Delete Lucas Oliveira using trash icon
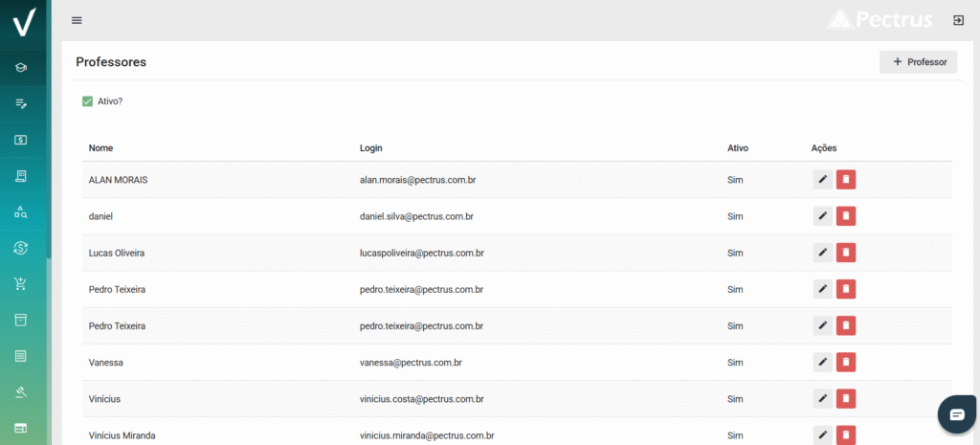 click(846, 253)
